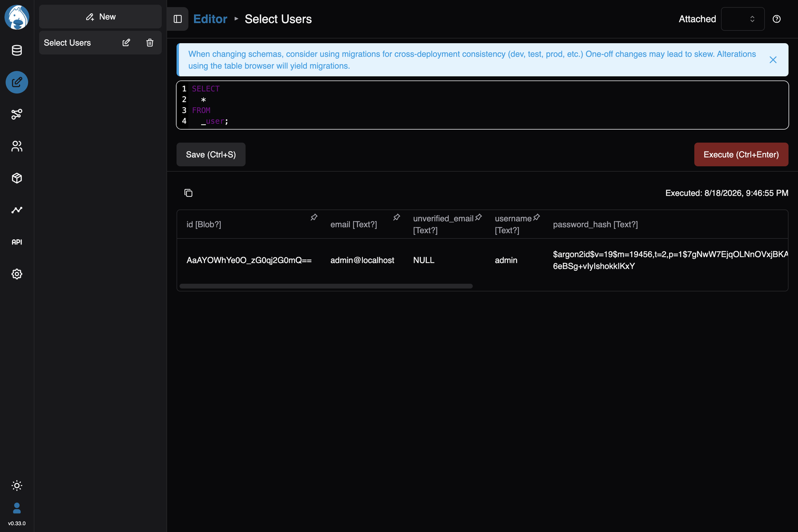Copy results with clipboard icon
Viewport: 798px width, 532px height.
[x=188, y=193]
